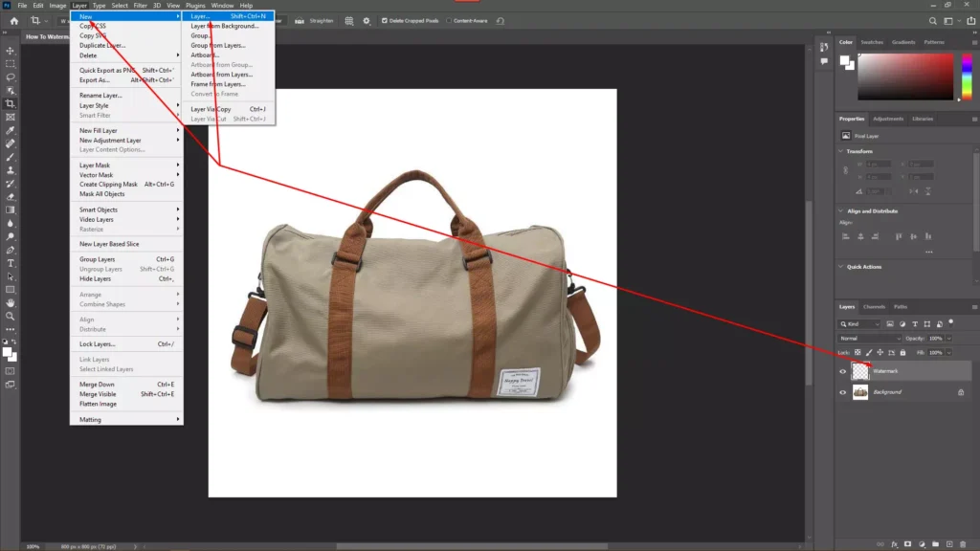Select the Object Selection tool

pyautogui.click(x=10, y=91)
